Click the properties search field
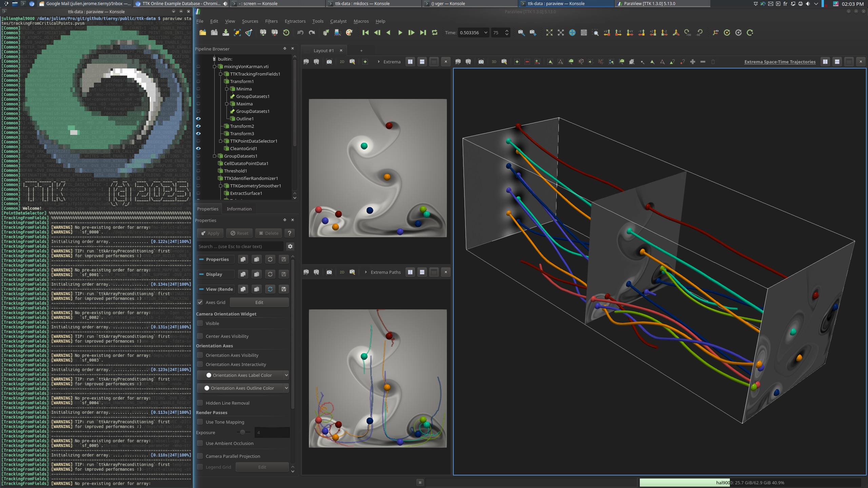This screenshot has height=488, width=868. click(x=240, y=246)
